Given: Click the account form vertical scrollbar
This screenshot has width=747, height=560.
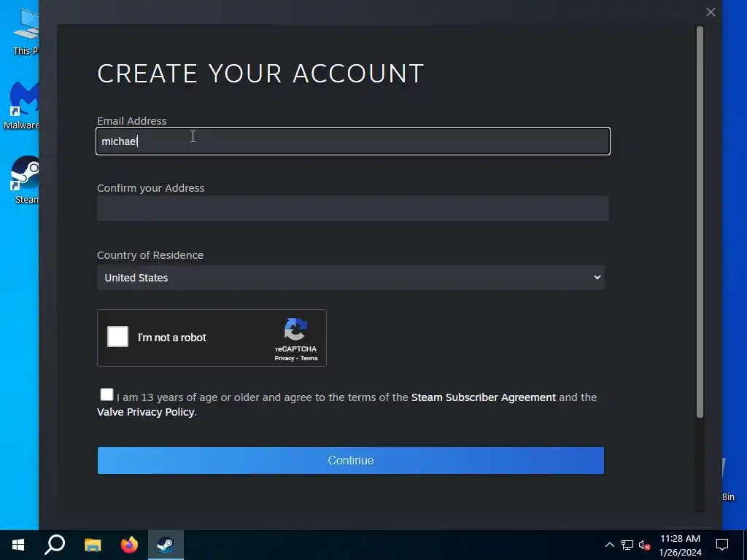Looking at the screenshot, I should click(700, 222).
